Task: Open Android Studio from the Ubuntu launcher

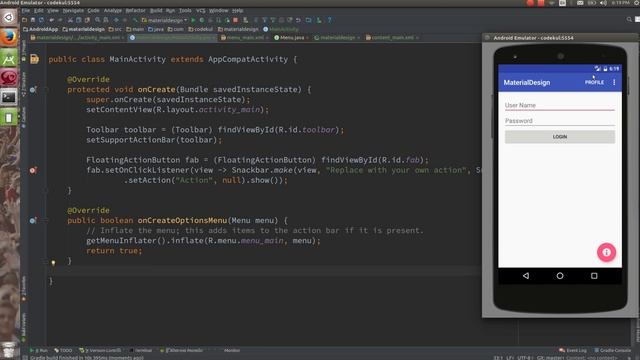Action: 9,58
